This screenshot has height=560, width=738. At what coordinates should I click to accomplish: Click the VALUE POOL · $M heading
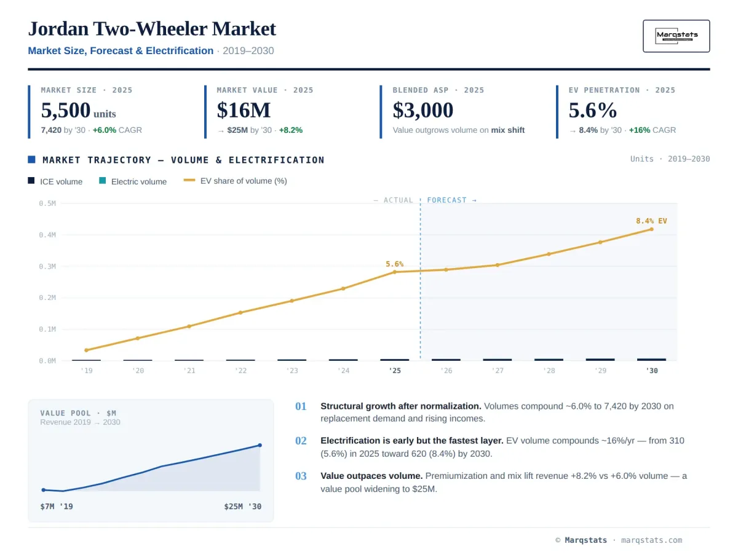[78, 413]
